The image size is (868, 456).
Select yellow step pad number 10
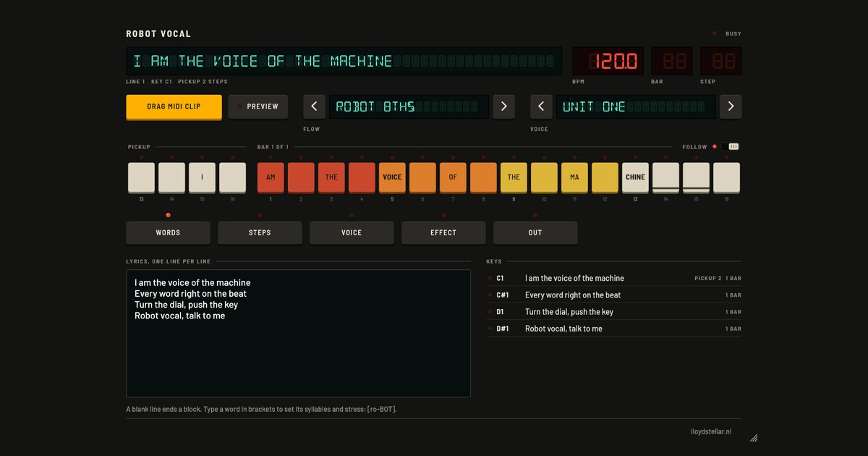tap(544, 177)
